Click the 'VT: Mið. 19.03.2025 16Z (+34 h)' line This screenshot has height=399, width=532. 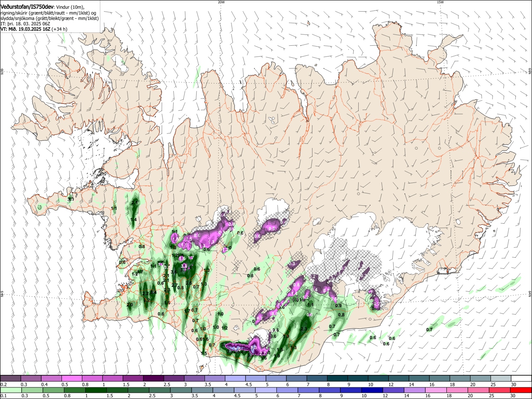34,29
